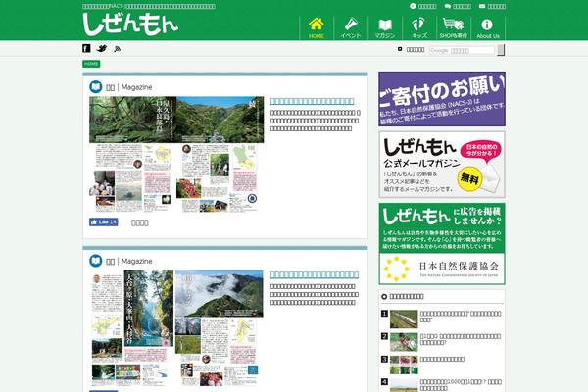Viewport: 588px width, 392px height.
Task: Open the マガジン nav item with book icon
Action: (385, 27)
